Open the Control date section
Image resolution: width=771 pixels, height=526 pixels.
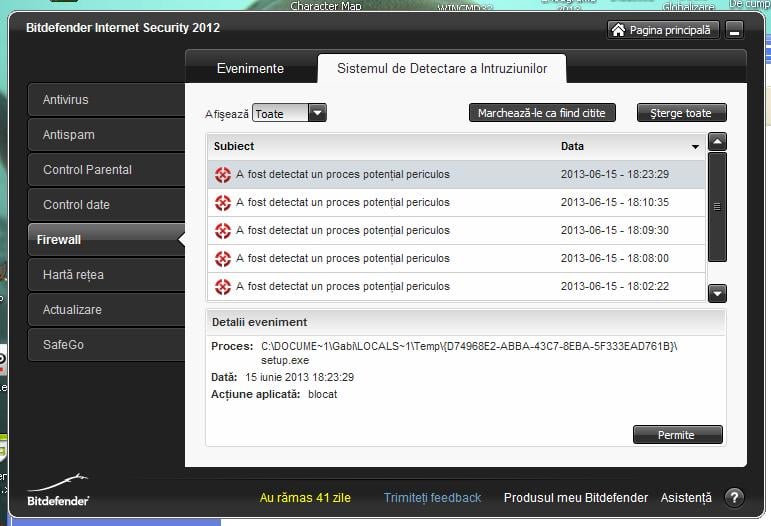[x=107, y=205]
